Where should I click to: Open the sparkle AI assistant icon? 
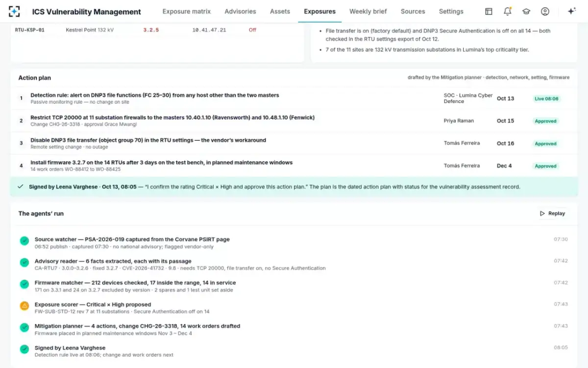(x=571, y=11)
